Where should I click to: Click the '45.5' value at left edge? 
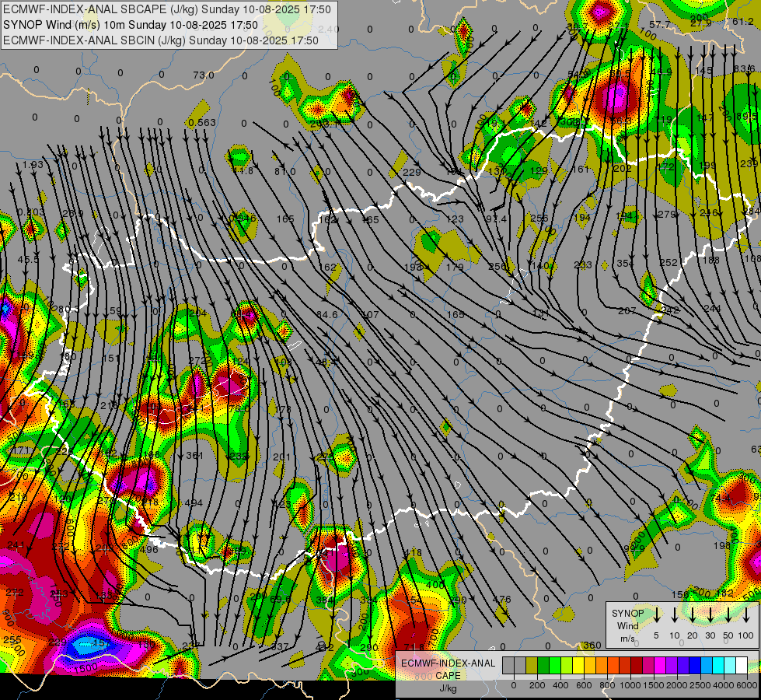point(28,260)
